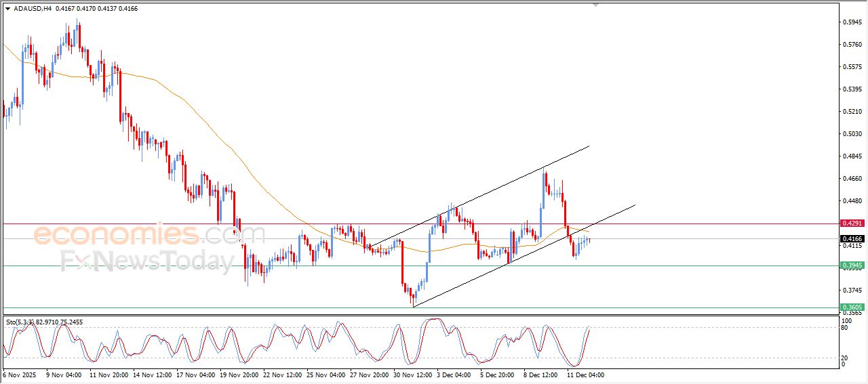Click the economies.com watermark

point(148,235)
